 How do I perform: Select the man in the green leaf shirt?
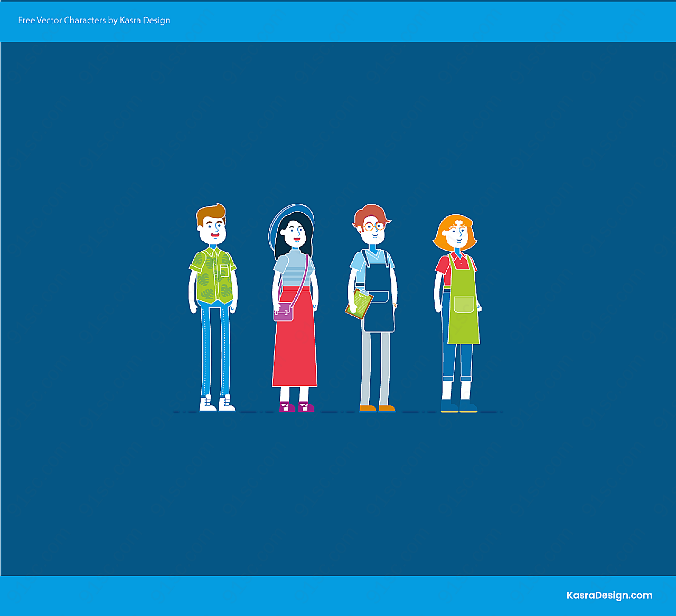coord(213,307)
